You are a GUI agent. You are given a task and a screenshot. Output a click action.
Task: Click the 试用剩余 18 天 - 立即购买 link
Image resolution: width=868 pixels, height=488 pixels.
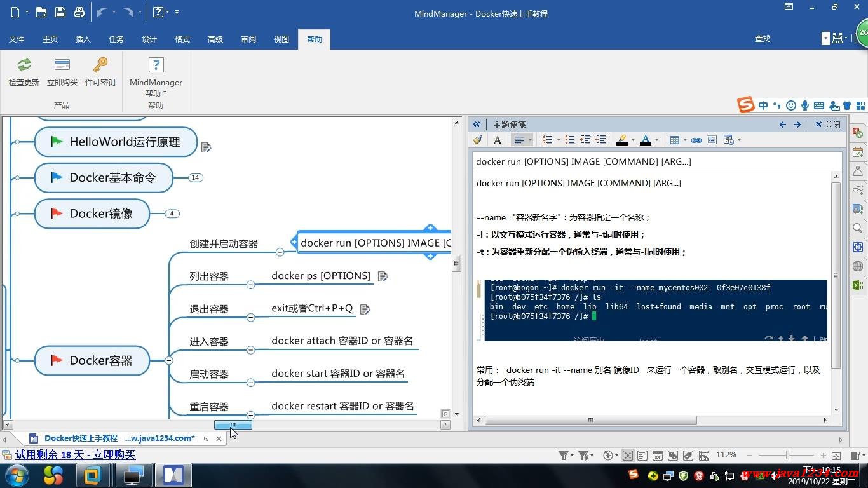pyautogui.click(x=76, y=454)
